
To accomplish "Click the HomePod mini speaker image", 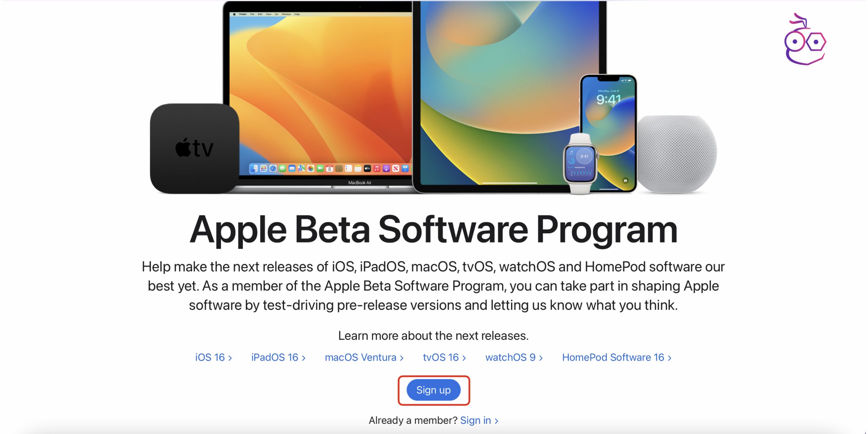I will pos(677,154).
